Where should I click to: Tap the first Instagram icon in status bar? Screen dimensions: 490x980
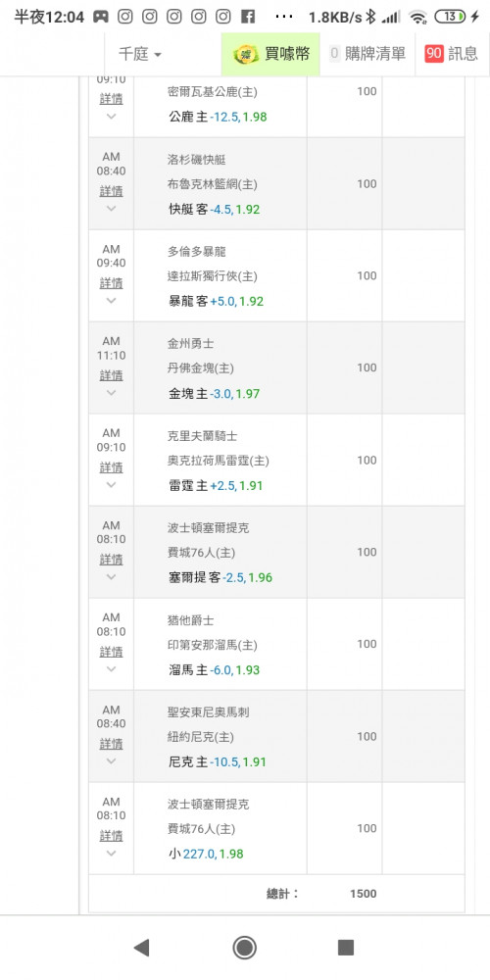pyautogui.click(x=125, y=17)
